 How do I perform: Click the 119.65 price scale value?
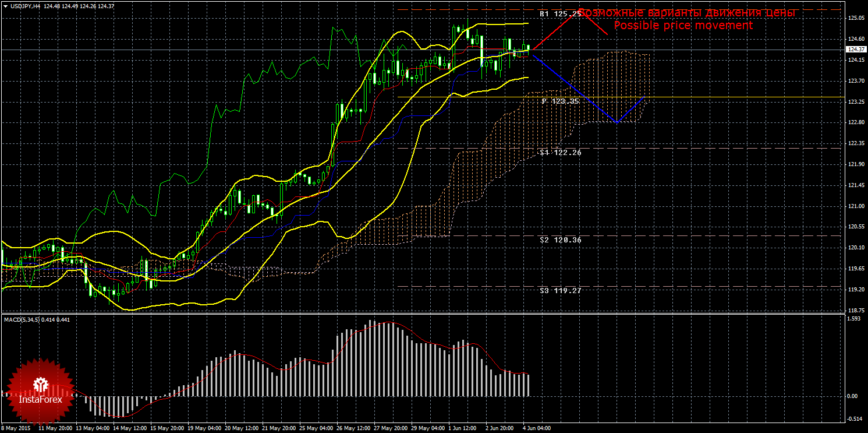coord(856,269)
